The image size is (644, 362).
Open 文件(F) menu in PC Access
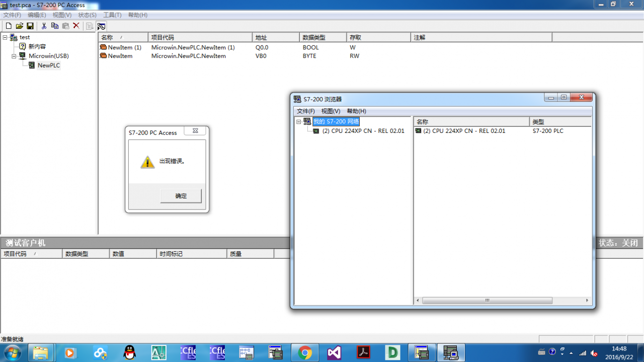point(12,15)
